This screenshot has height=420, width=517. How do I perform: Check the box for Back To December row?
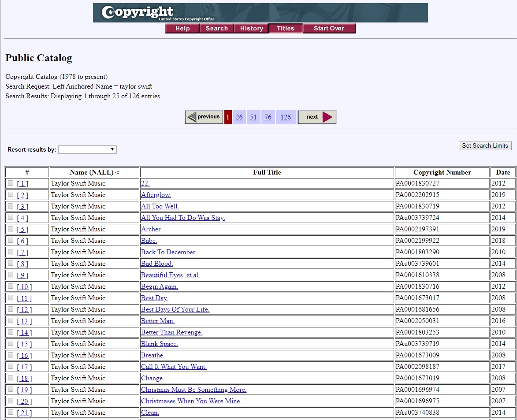11,252
